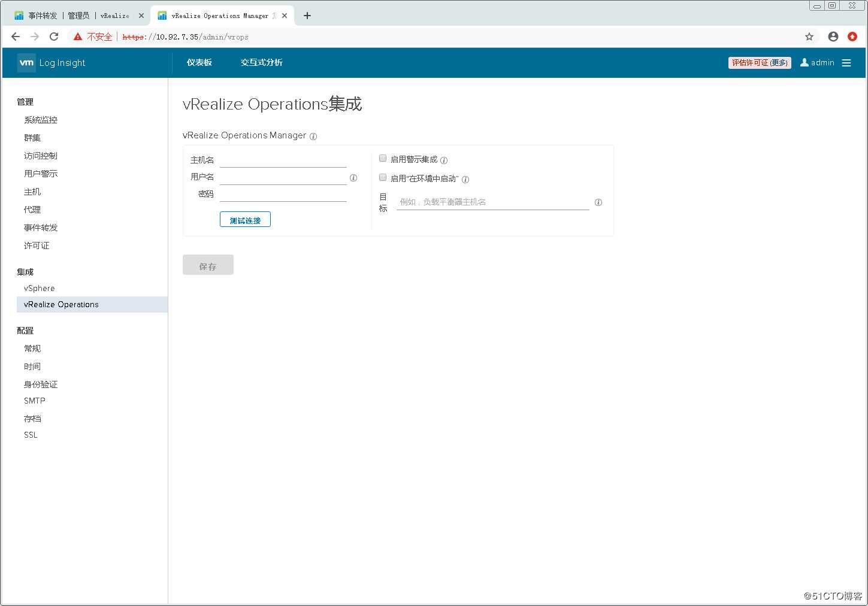Image resolution: width=868 pixels, height=606 pixels.
Task: Click the 主机名 input field
Action: 283,160
